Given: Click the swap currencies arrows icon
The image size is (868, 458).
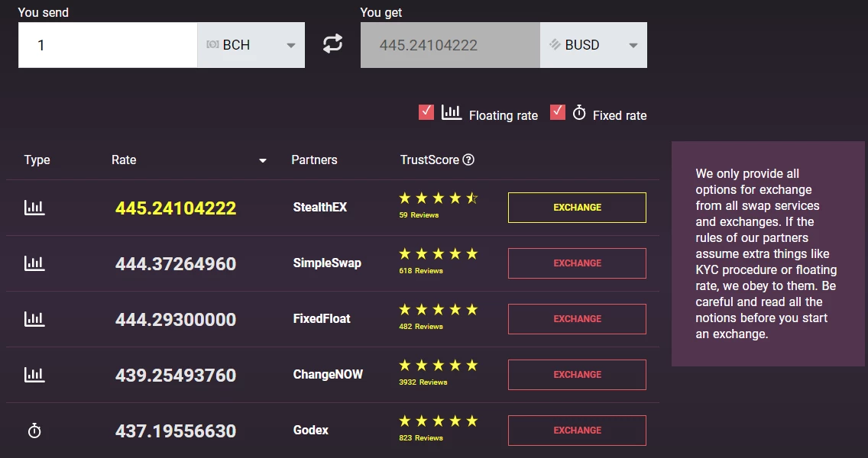Looking at the screenshot, I should click(x=332, y=44).
